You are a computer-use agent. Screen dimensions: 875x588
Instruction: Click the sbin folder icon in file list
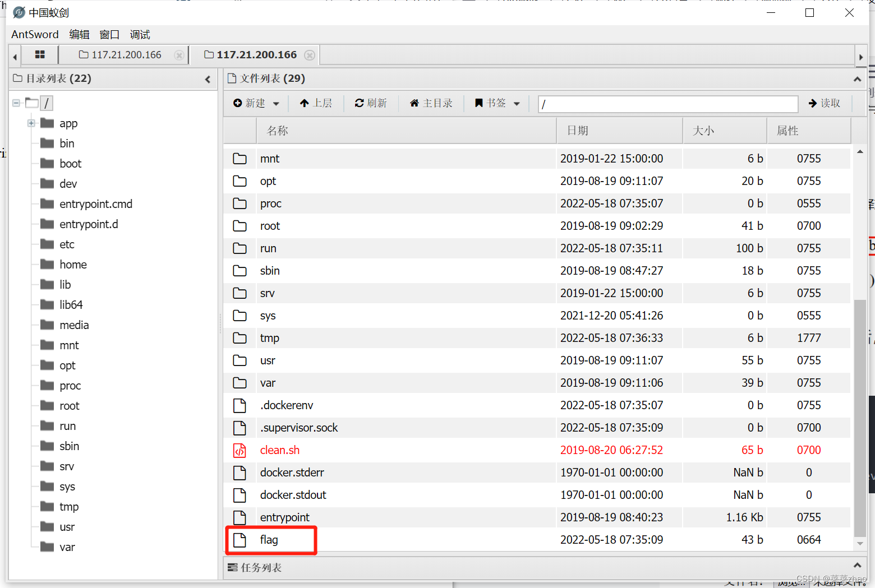pos(240,271)
